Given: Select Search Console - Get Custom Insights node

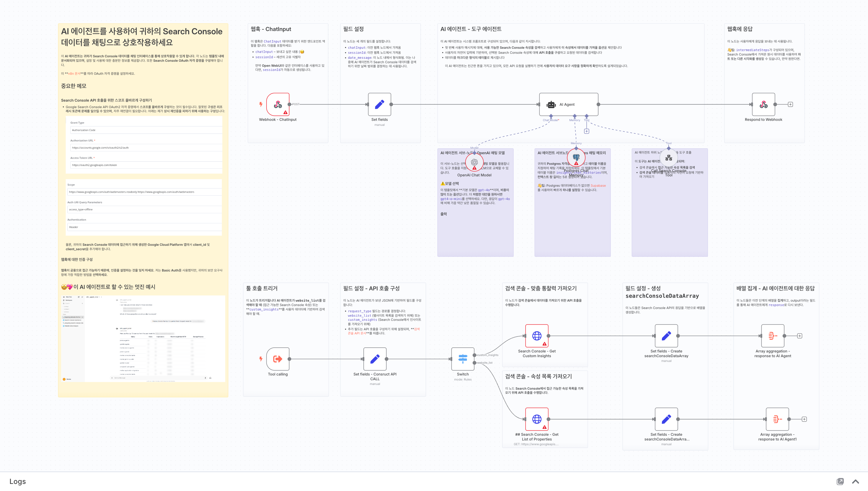Looking at the screenshot, I should 537,336.
